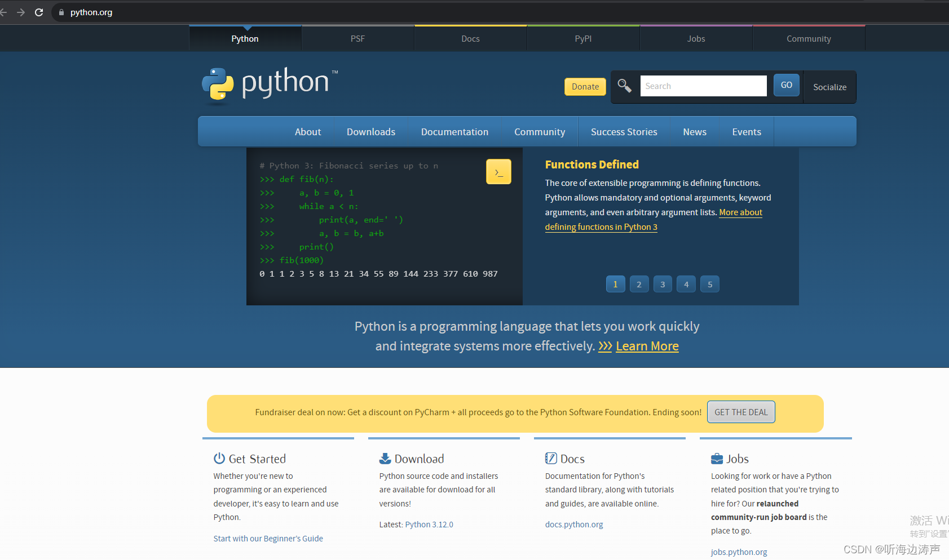The width and height of the screenshot is (949, 560).
Task: Select the PSF top tab
Action: tap(357, 38)
